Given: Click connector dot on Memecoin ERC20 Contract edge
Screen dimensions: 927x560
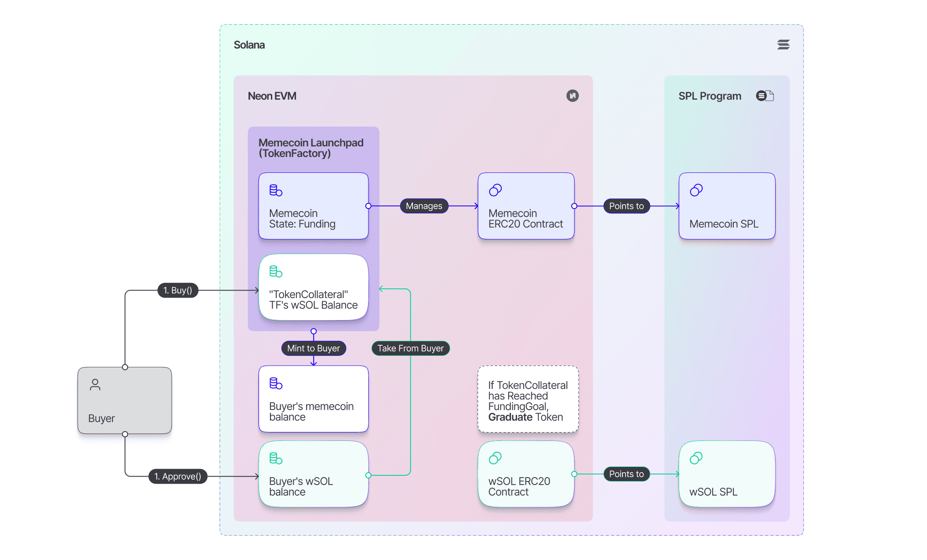Looking at the screenshot, I should (x=574, y=206).
